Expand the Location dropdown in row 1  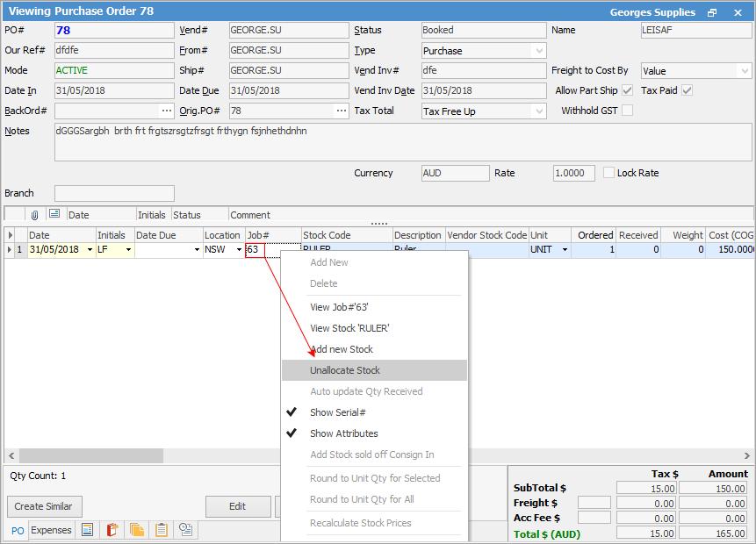(239, 250)
